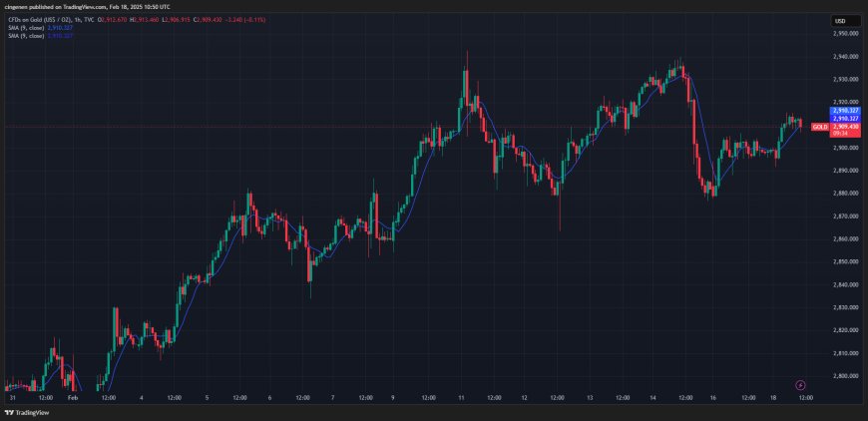Click the 2,860.000 price scale label
The image size is (868, 421).
845,239
